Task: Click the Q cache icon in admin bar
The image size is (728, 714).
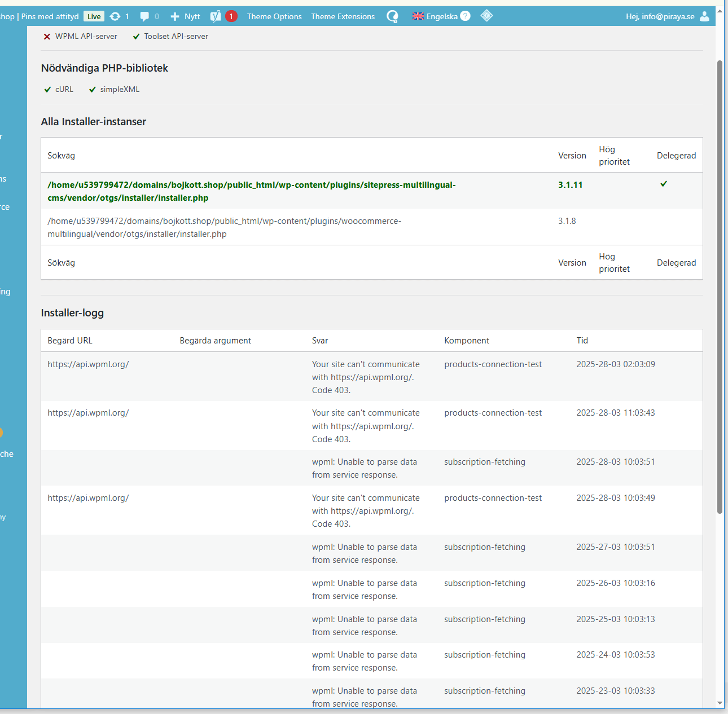Action: click(x=392, y=16)
